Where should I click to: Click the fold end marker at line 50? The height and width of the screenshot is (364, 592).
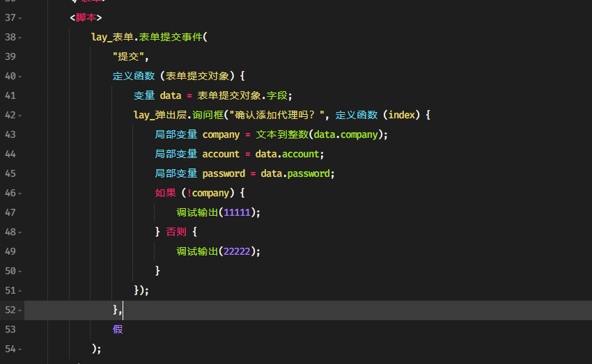(x=20, y=271)
